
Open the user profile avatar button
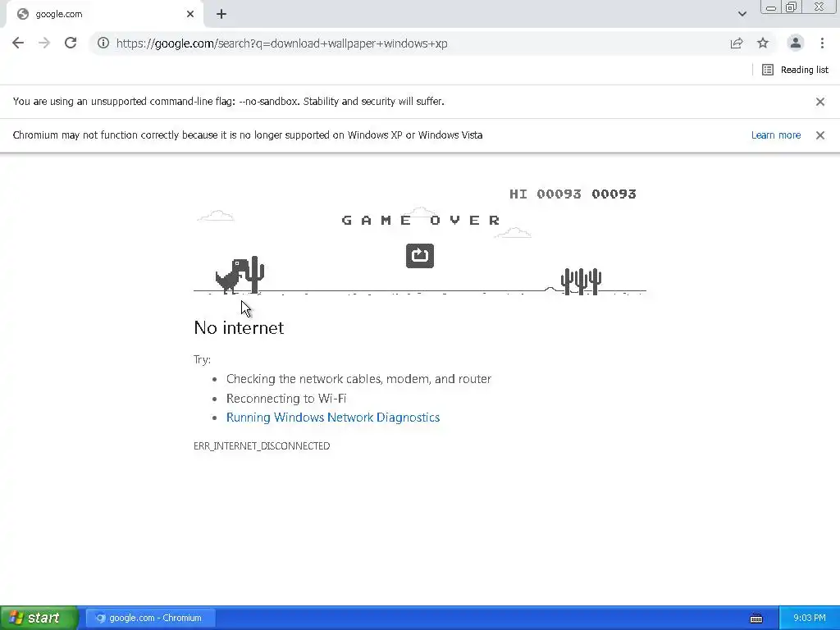tap(796, 43)
